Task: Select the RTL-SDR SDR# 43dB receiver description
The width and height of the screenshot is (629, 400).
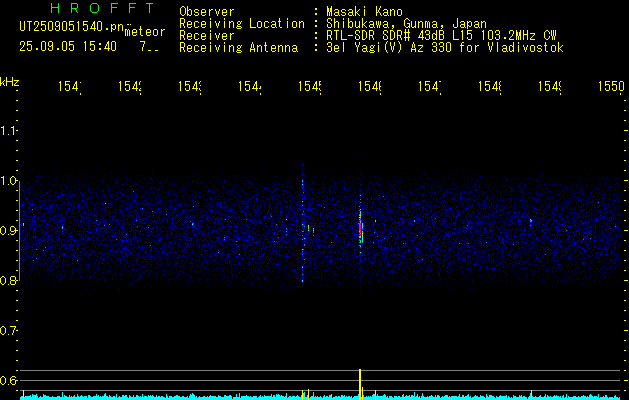Action: click(x=441, y=36)
